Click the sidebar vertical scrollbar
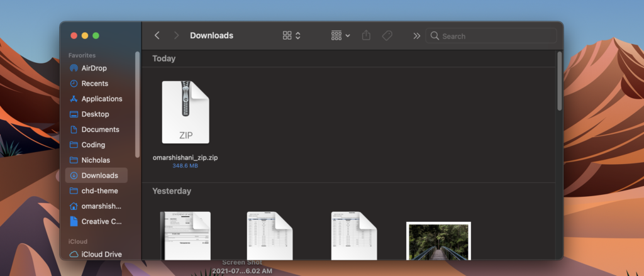This screenshot has height=276, width=644. pyautogui.click(x=137, y=105)
